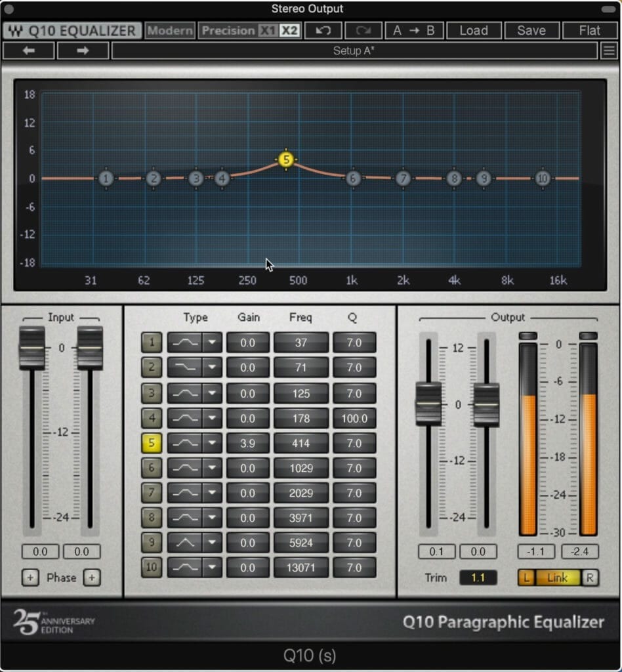Click band 9 filter shape icon
The image size is (622, 672).
pyautogui.click(x=185, y=543)
